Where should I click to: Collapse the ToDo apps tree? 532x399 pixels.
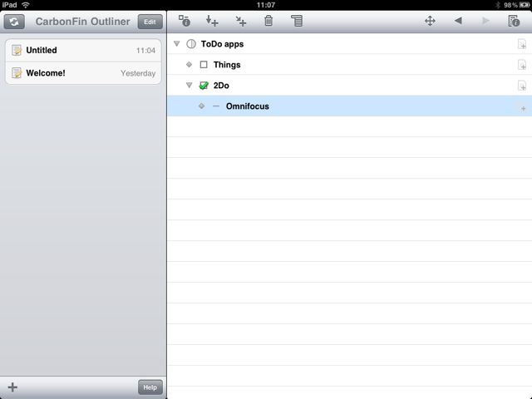(x=177, y=43)
